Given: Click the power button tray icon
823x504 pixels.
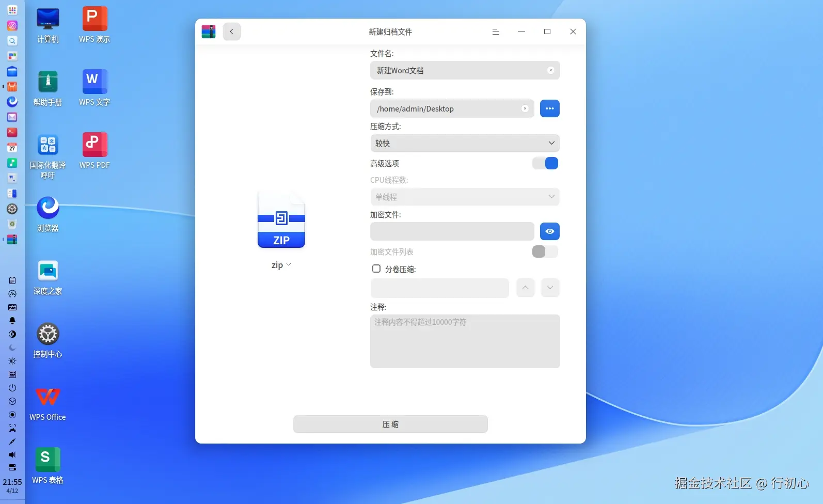Looking at the screenshot, I should pos(12,388).
